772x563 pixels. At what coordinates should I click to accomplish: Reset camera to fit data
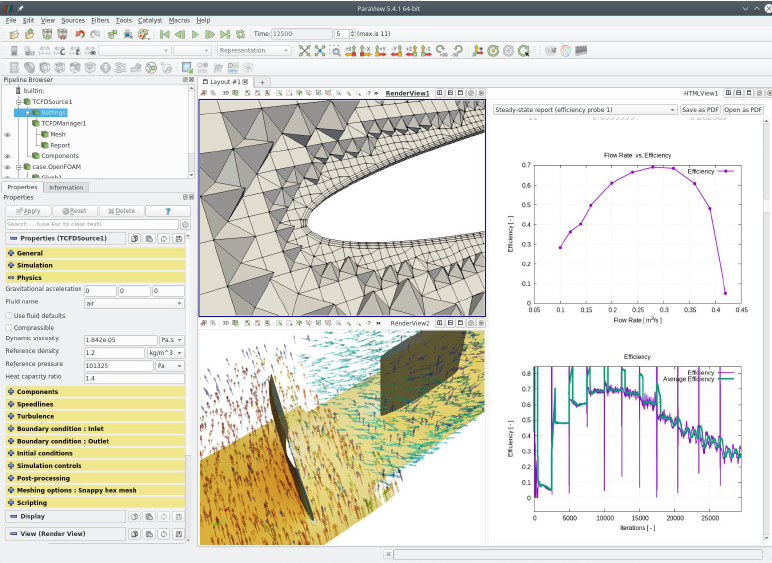305,51
